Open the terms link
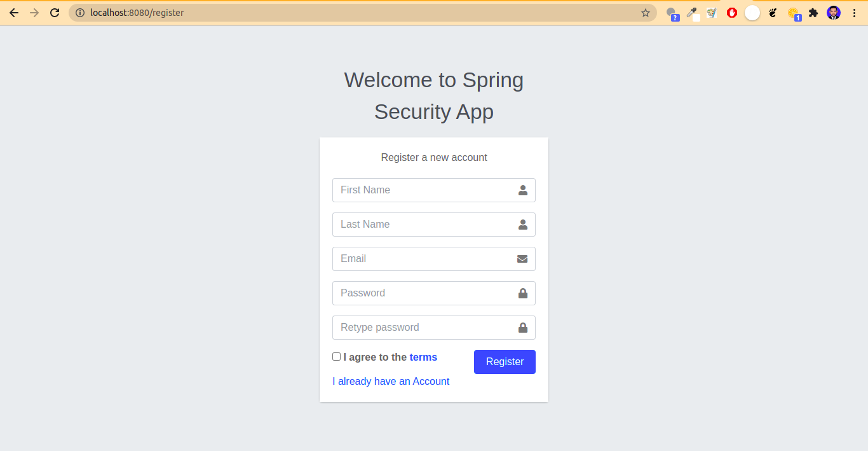Viewport: 868px width, 451px height. click(424, 357)
